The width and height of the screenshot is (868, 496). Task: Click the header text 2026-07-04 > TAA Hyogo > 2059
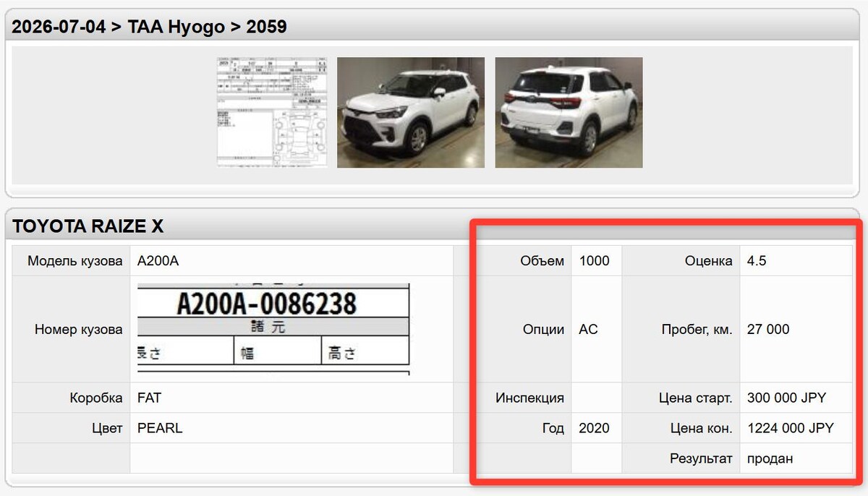point(150,27)
